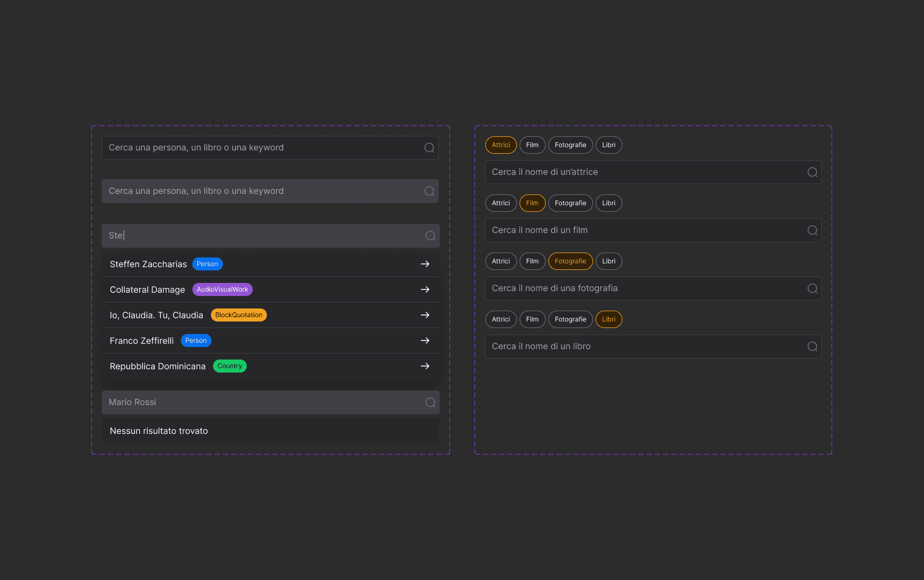924x580 pixels.
Task: Click the orange BlockQuotation badge
Action: pos(239,315)
